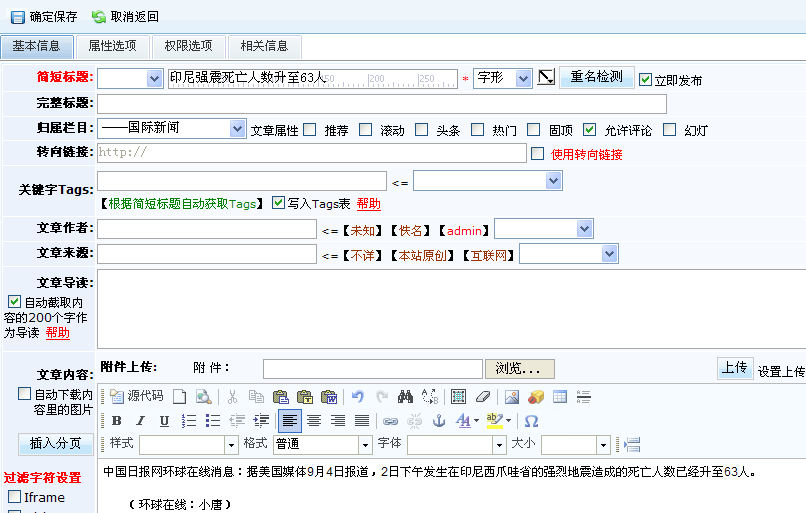
Task: Toggle underline formatting (U)
Action: (164, 421)
